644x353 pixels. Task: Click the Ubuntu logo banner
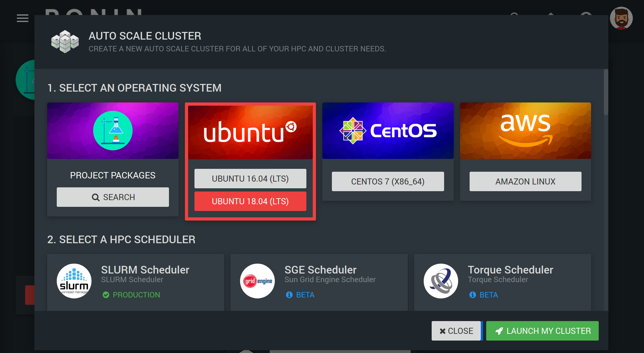[250, 132]
